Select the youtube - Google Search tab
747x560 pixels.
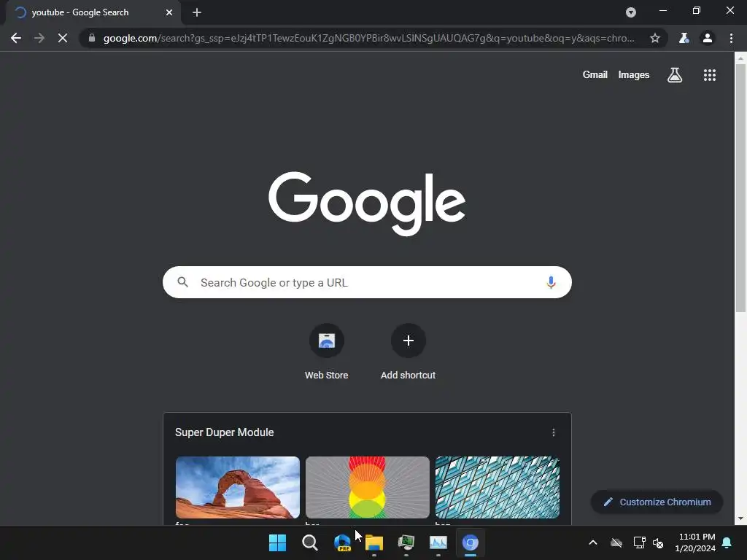(x=93, y=12)
